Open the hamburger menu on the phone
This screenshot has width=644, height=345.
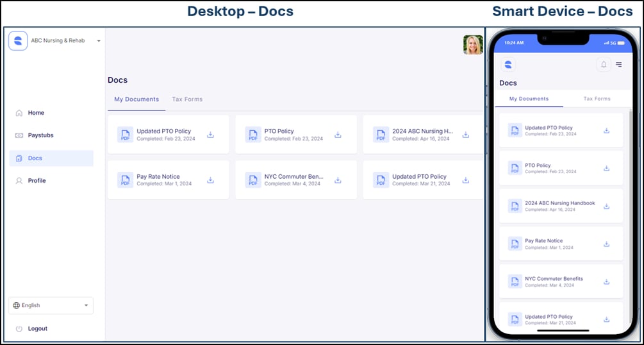click(619, 64)
